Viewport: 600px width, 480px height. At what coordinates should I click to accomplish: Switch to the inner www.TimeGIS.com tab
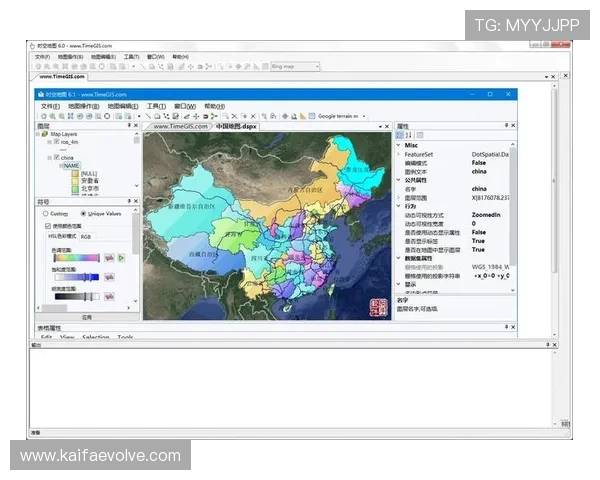pyautogui.click(x=180, y=126)
